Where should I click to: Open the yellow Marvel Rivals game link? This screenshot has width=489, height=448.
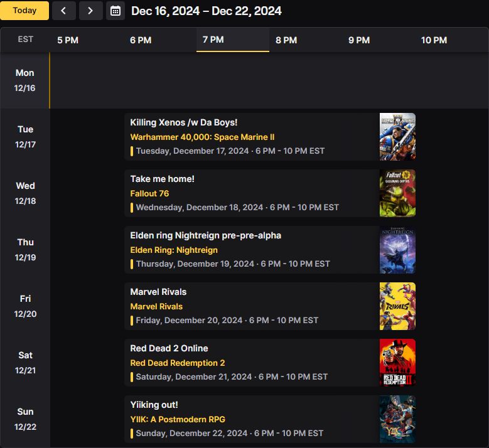pos(156,306)
